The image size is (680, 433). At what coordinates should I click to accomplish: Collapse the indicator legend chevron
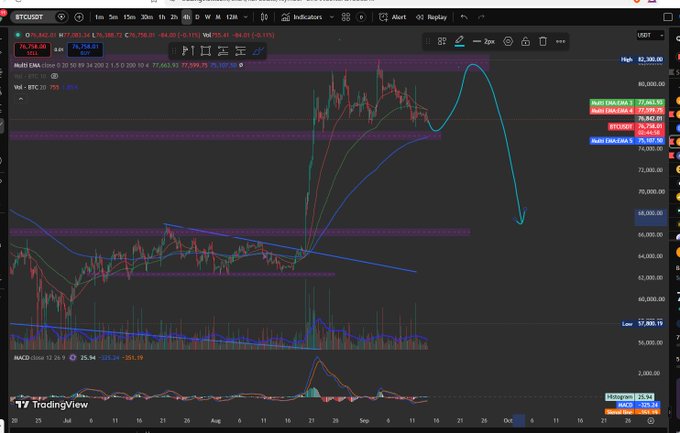tap(21, 99)
